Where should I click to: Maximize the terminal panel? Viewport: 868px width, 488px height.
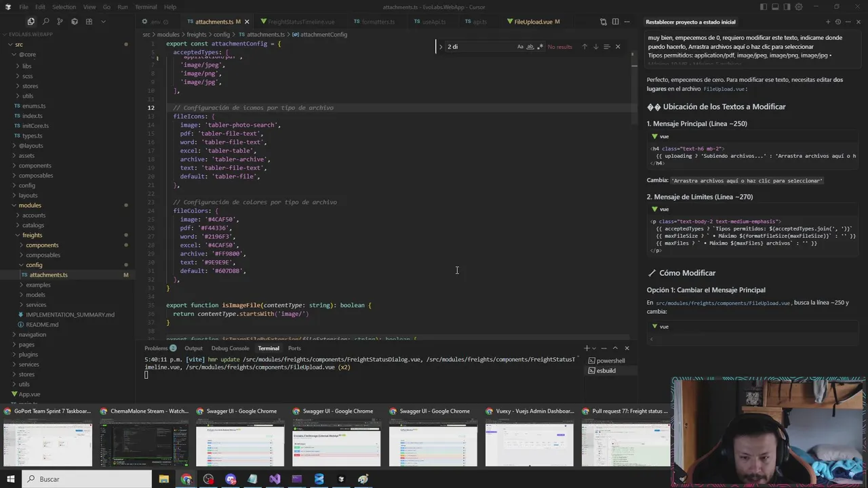tap(616, 348)
